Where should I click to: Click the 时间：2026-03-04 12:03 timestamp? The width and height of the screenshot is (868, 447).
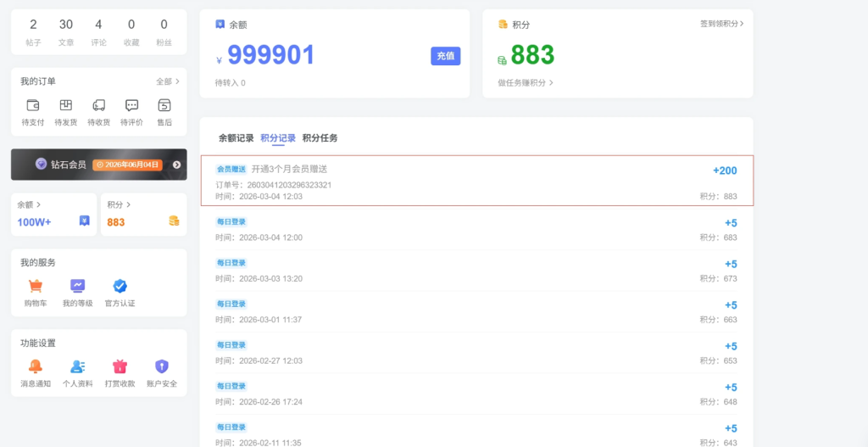259,197
